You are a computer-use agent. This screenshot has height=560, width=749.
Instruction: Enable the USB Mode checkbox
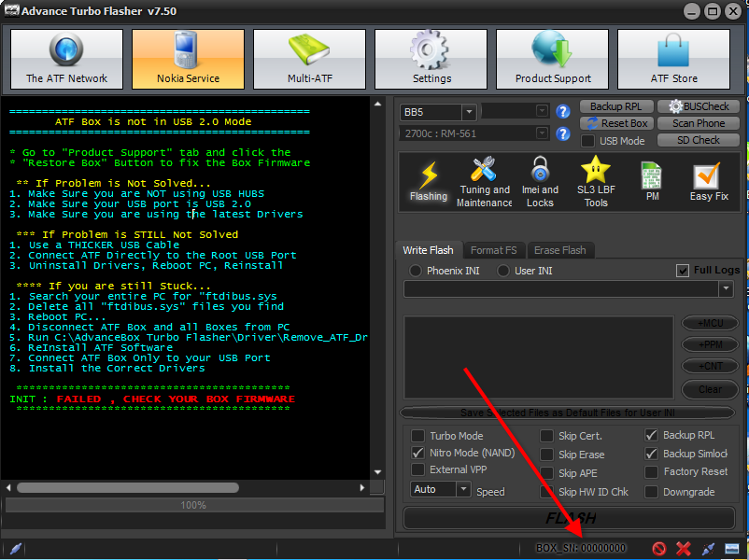tap(588, 141)
